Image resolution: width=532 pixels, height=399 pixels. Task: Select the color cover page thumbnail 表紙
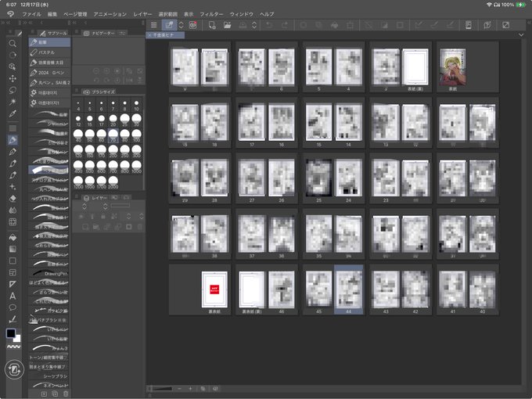453,67
